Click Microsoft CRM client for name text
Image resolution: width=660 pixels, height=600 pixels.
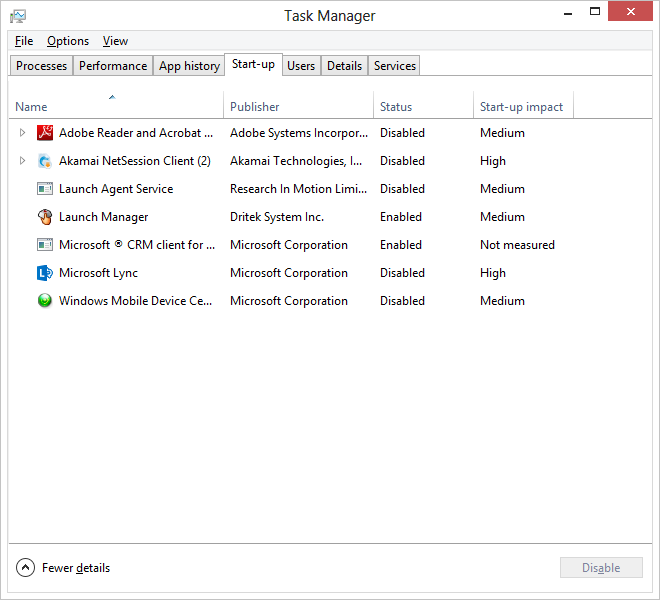click(137, 245)
